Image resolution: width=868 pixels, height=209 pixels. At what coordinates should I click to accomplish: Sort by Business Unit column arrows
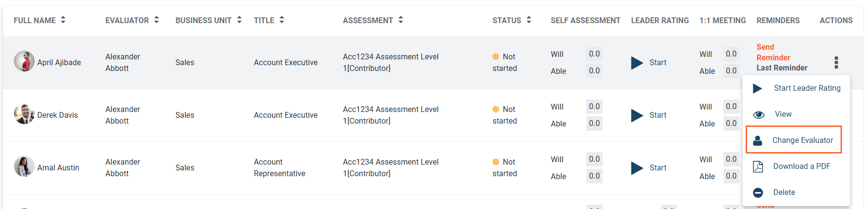coord(239,20)
